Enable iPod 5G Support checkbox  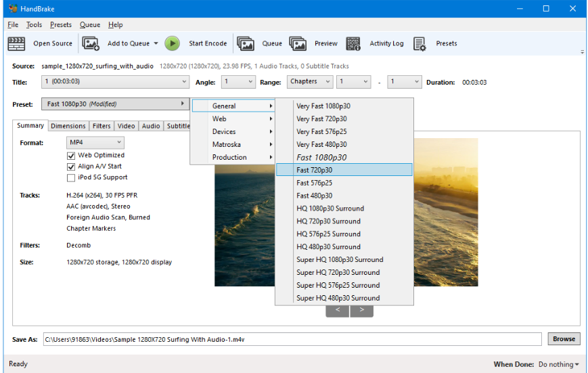coord(71,177)
